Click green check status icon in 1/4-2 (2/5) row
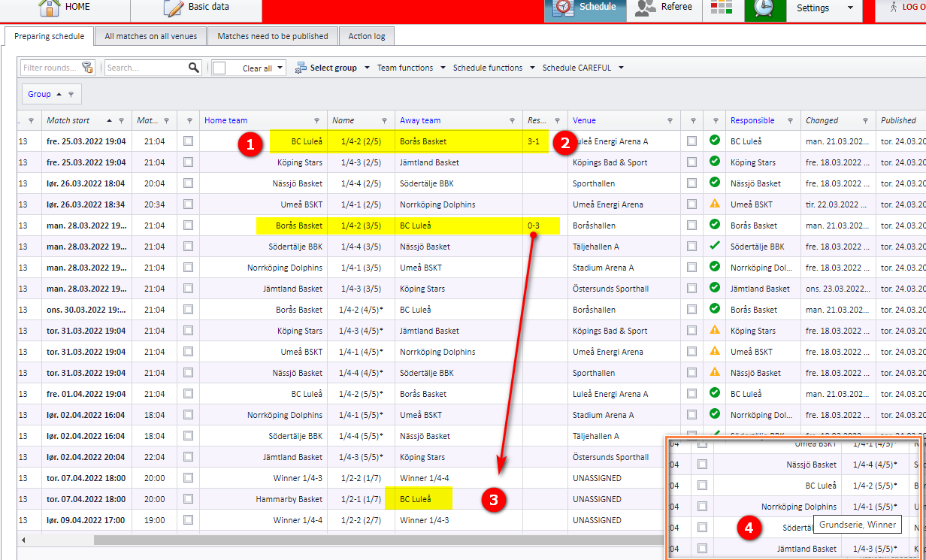Viewport: 926px width, 560px height. (x=715, y=141)
